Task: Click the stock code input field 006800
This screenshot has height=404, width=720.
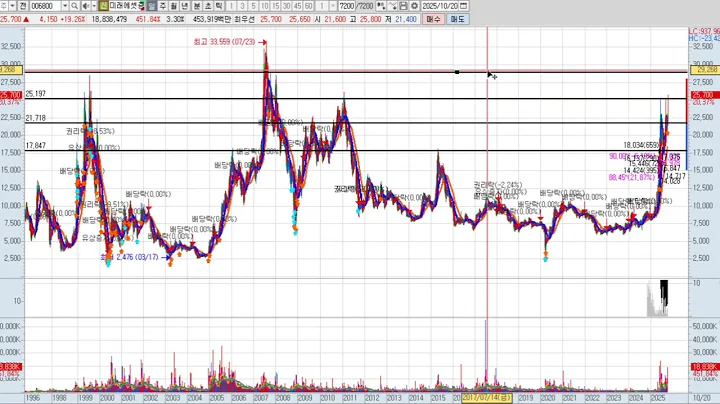Action: (46, 6)
